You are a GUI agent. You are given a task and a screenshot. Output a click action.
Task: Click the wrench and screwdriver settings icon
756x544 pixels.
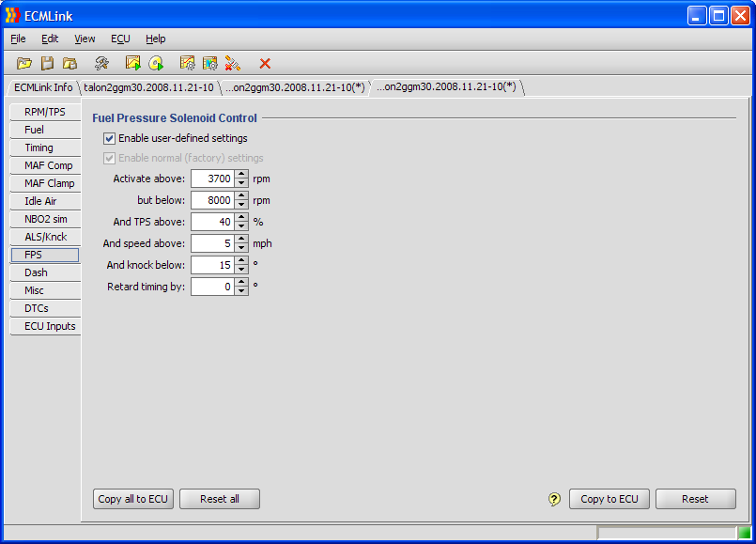pos(101,63)
